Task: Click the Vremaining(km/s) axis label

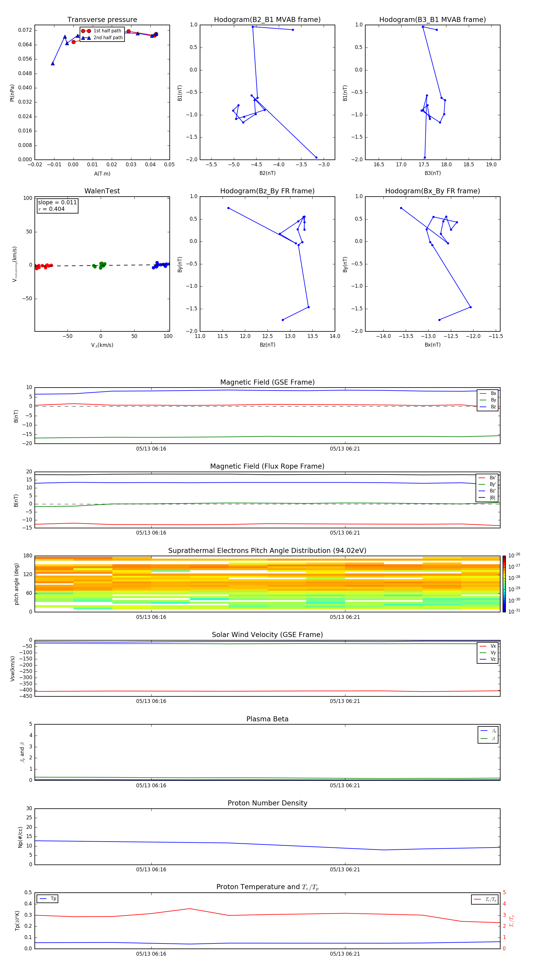Action: tap(15, 264)
